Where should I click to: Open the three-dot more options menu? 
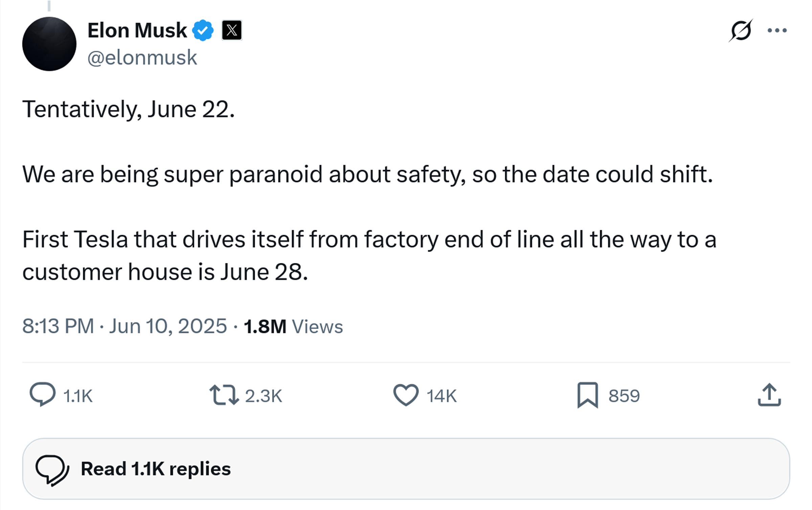click(777, 30)
